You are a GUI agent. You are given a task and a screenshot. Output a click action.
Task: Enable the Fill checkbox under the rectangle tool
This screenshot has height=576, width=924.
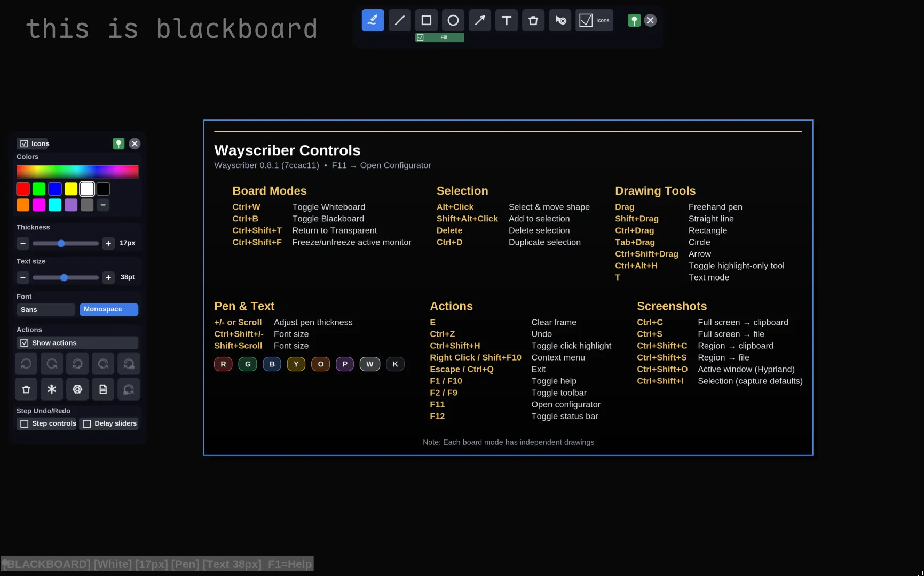click(x=421, y=37)
